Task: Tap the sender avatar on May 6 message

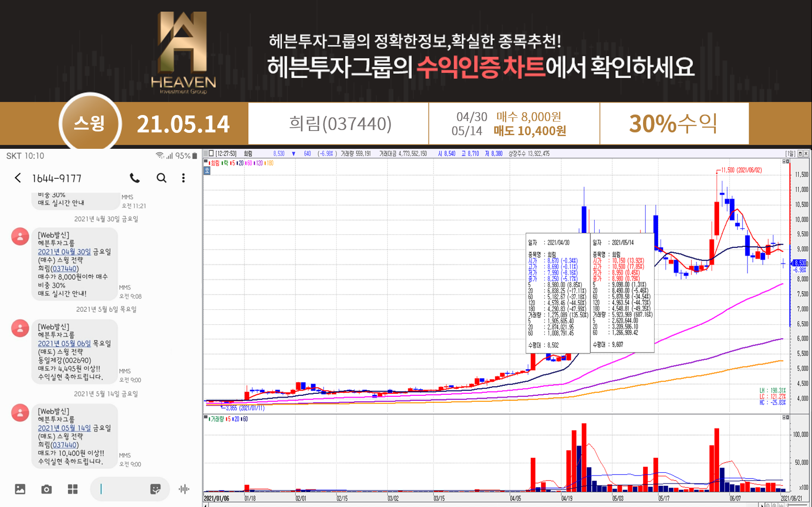Action: pos(20,329)
